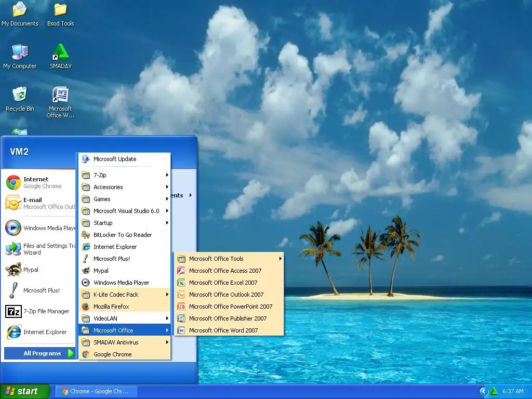Open BitLocker To Go Reader
Image resolution: width=532 pixels, height=399 pixels.
click(124, 235)
